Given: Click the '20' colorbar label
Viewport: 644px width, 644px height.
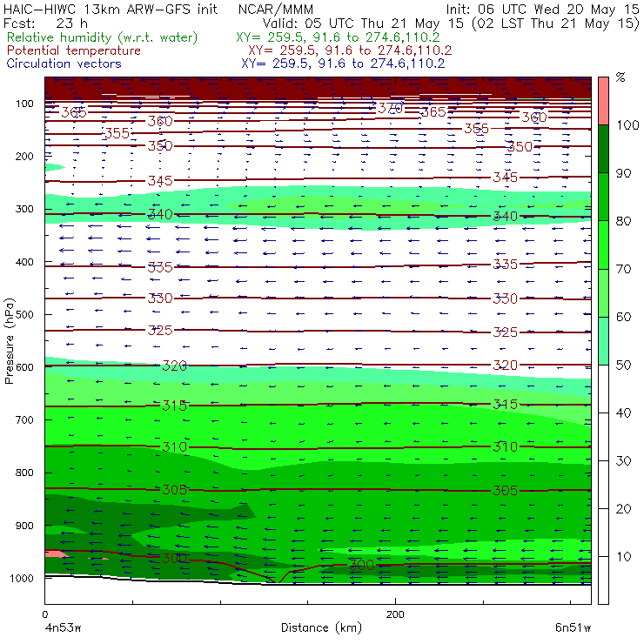Looking at the screenshot, I should click(x=623, y=509).
